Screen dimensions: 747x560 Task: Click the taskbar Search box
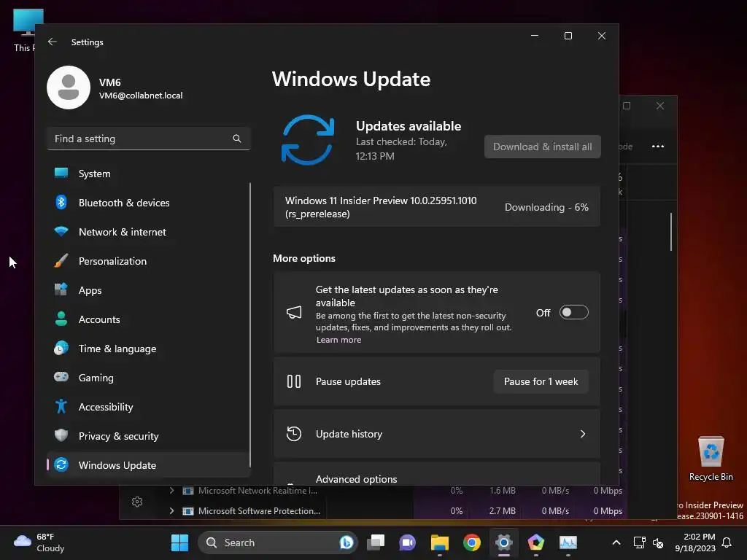click(278, 542)
